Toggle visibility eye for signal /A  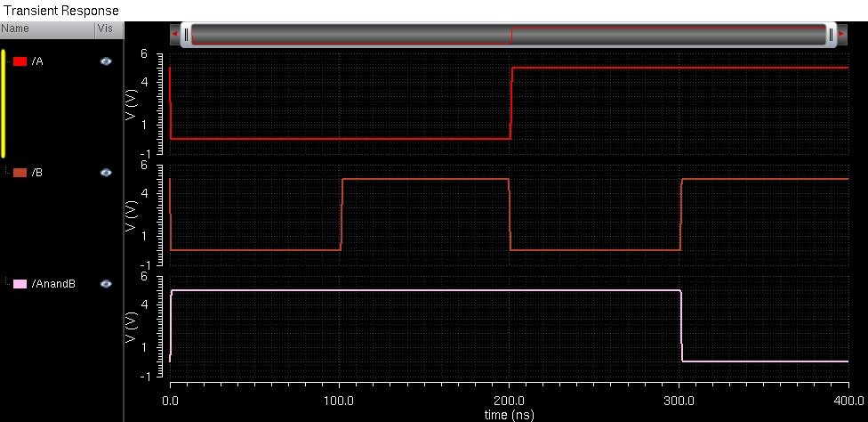106,61
